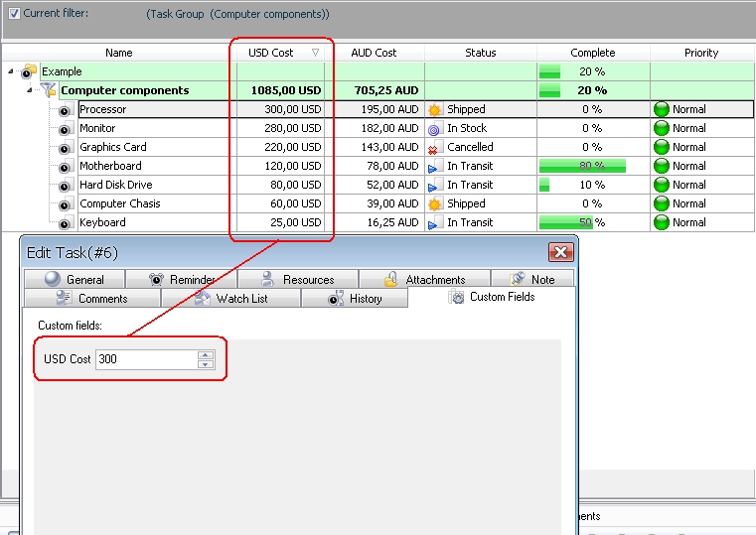Click the task icon beside Hard Disk Drive
This screenshot has height=535, width=756.
(66, 186)
